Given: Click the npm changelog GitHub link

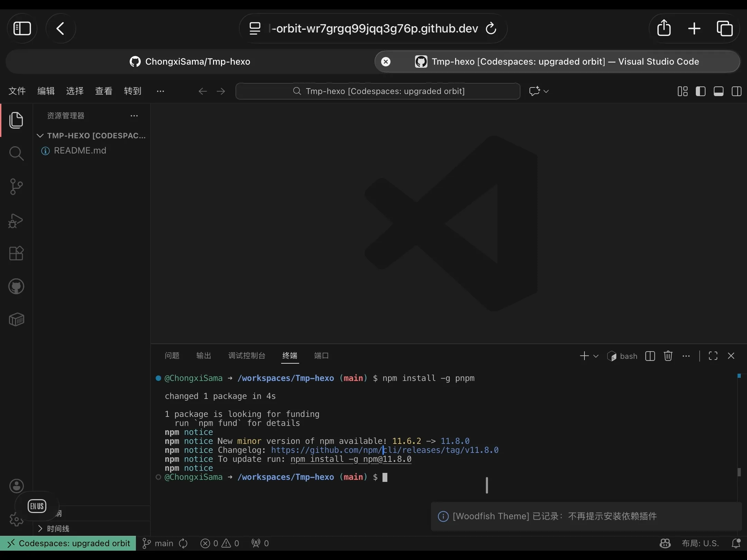Looking at the screenshot, I should 385,450.
